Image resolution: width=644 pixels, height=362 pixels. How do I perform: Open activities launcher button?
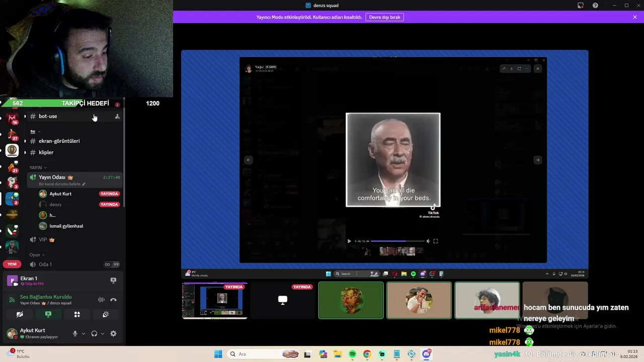(77, 314)
